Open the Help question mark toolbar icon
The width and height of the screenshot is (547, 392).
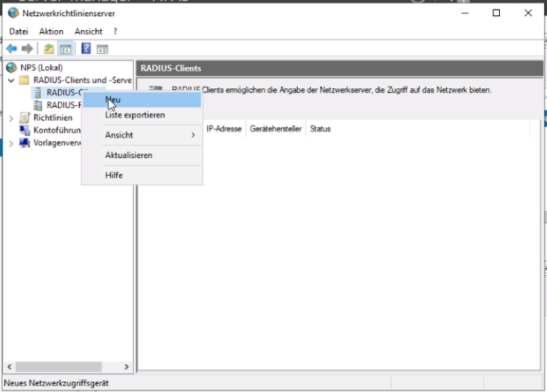pyautogui.click(x=86, y=48)
